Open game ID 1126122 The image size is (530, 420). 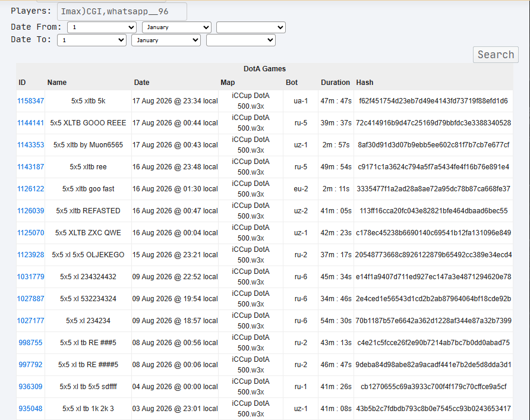tap(30, 188)
